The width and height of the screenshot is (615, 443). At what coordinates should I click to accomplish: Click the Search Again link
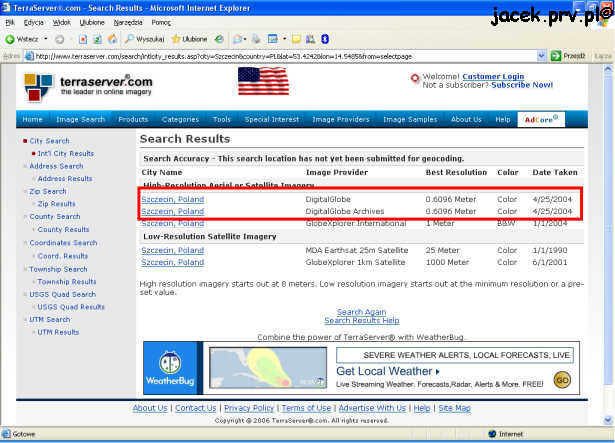[362, 312]
